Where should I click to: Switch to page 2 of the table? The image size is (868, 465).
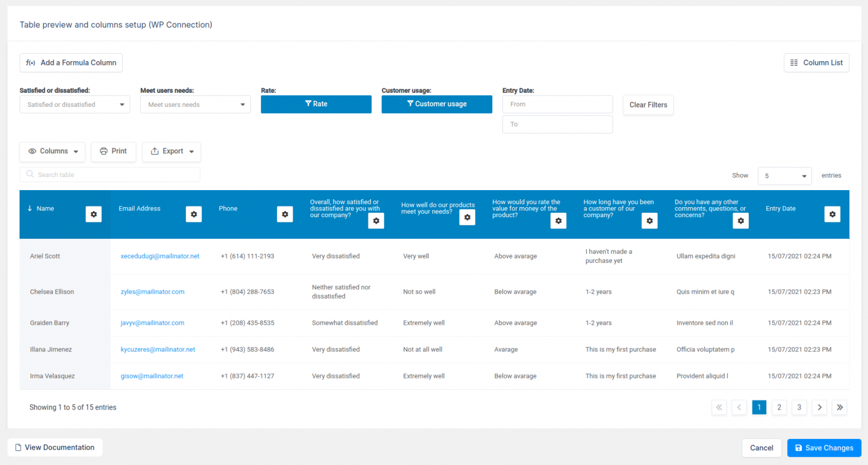(x=779, y=407)
